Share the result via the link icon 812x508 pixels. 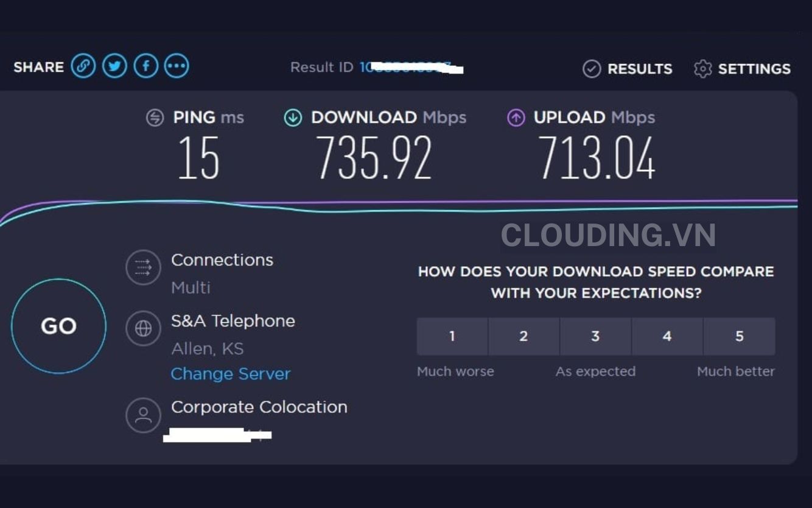(84, 66)
